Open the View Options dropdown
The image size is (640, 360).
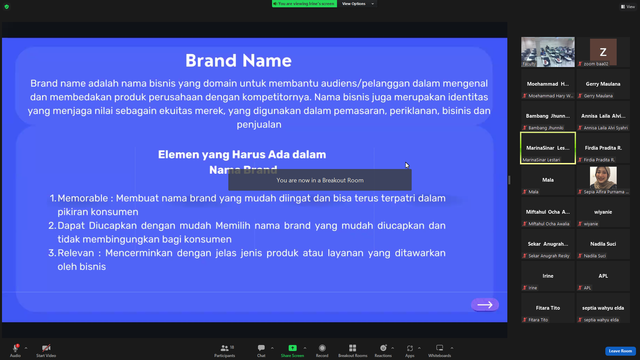pos(358,4)
